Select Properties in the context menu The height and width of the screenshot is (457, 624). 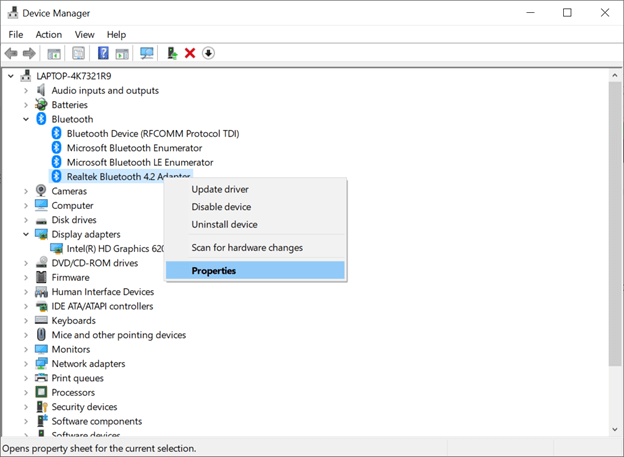click(255, 271)
